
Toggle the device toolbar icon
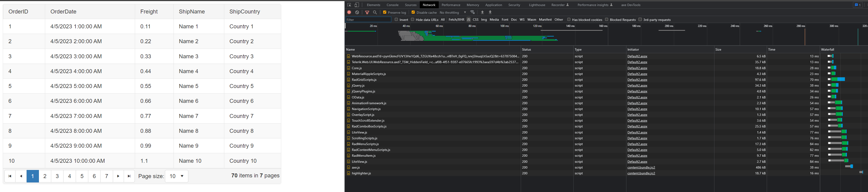357,5
